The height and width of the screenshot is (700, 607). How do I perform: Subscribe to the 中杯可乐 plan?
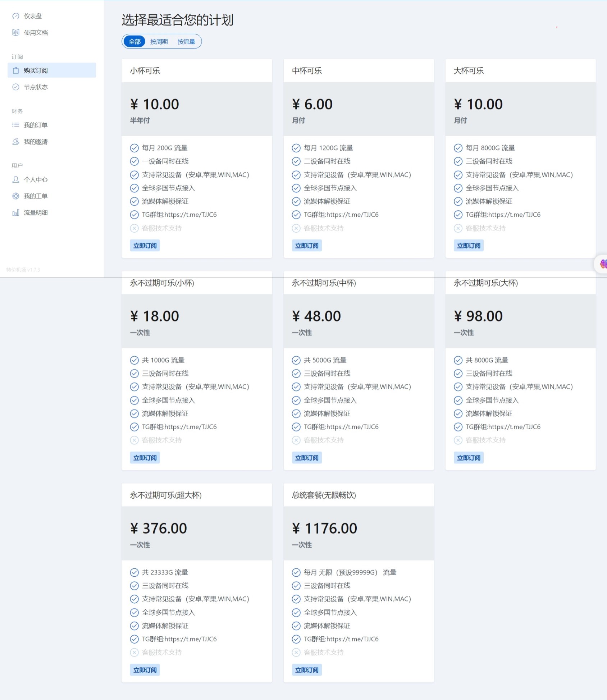306,246
